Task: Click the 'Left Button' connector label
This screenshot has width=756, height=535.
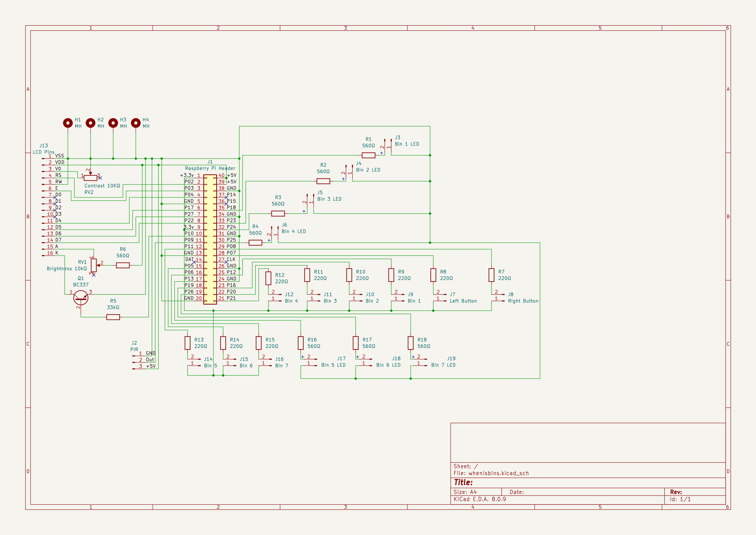Action: pyautogui.click(x=463, y=301)
